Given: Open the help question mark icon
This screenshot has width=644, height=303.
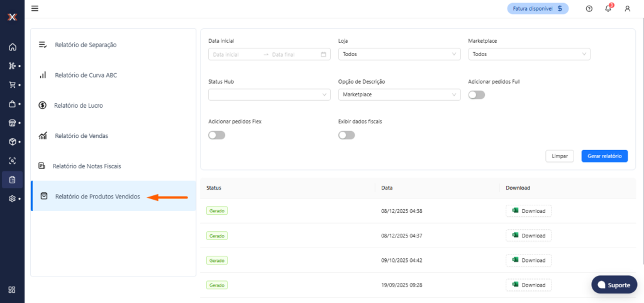Looking at the screenshot, I should point(589,9).
